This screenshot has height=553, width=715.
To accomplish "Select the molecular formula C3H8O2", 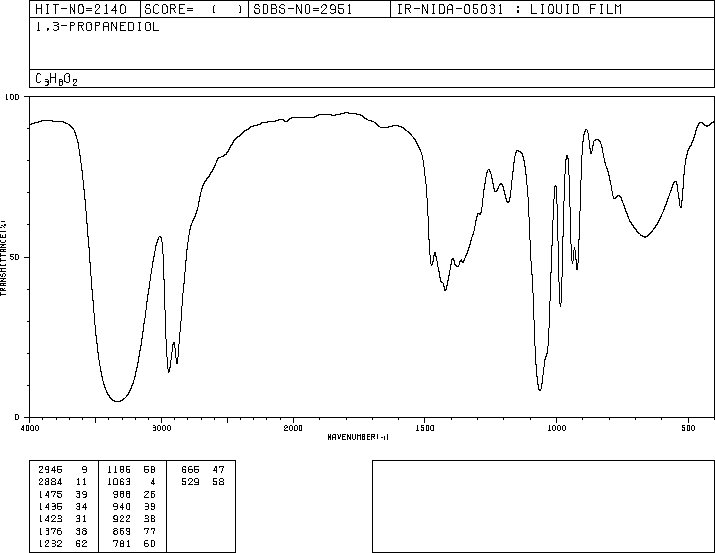I will tap(57, 79).
